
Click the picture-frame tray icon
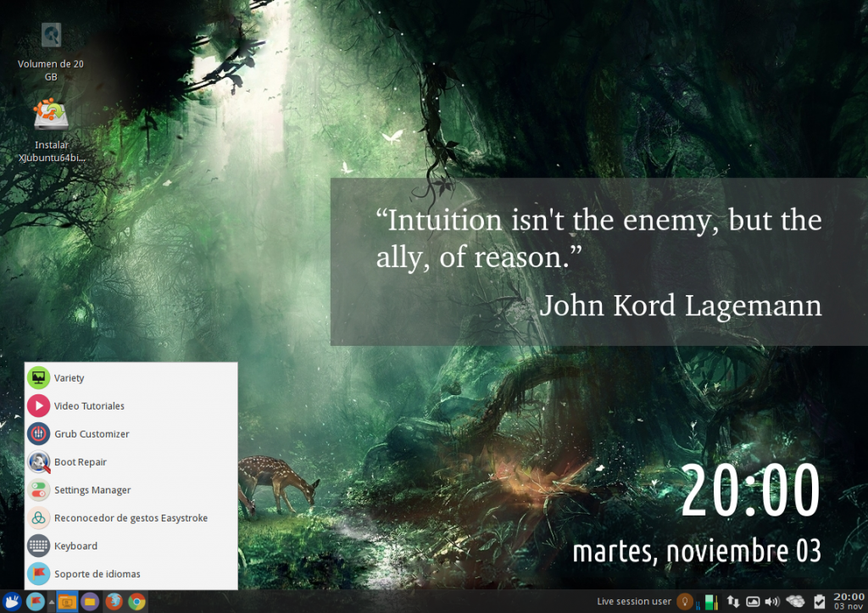click(x=753, y=601)
